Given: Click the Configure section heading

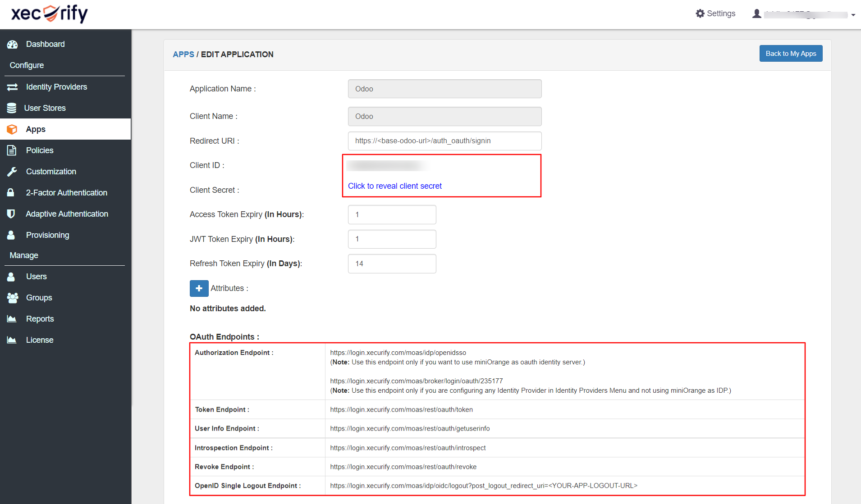Looking at the screenshot, I should coord(27,65).
